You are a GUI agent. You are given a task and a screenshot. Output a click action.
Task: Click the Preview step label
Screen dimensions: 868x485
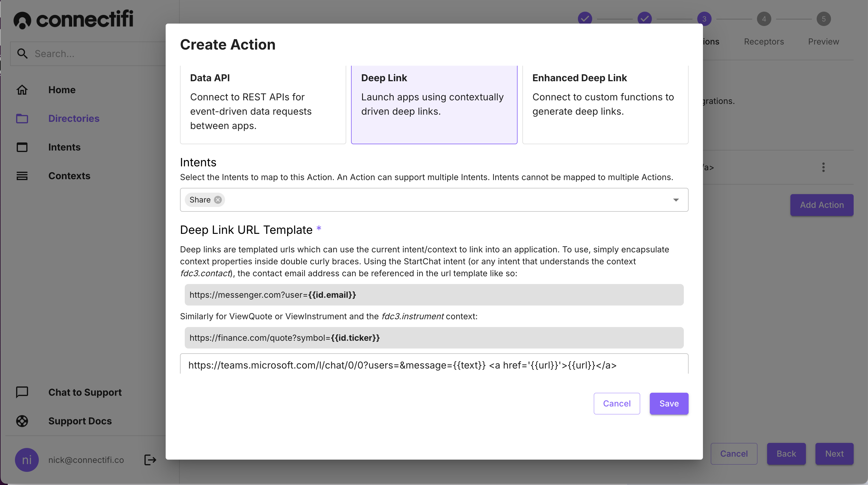[x=824, y=42]
